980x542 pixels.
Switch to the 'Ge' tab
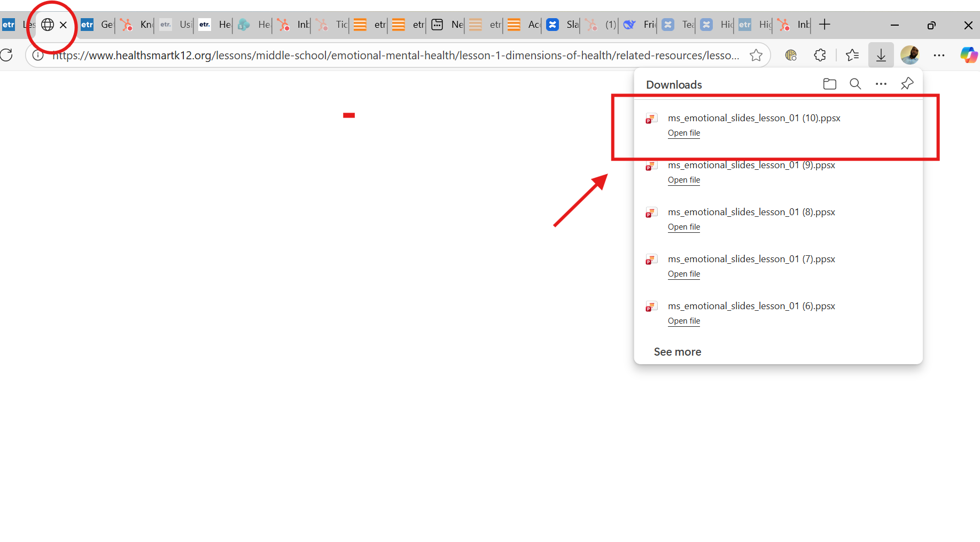pyautogui.click(x=97, y=25)
